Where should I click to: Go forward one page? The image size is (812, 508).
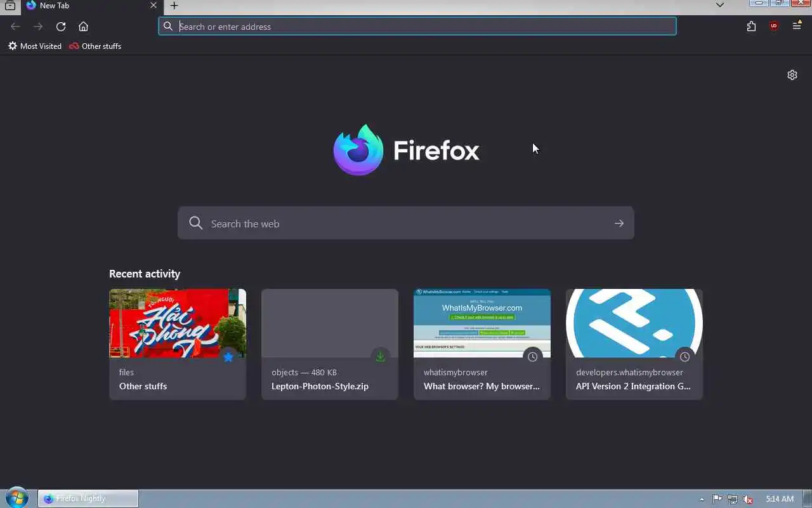[x=38, y=27]
